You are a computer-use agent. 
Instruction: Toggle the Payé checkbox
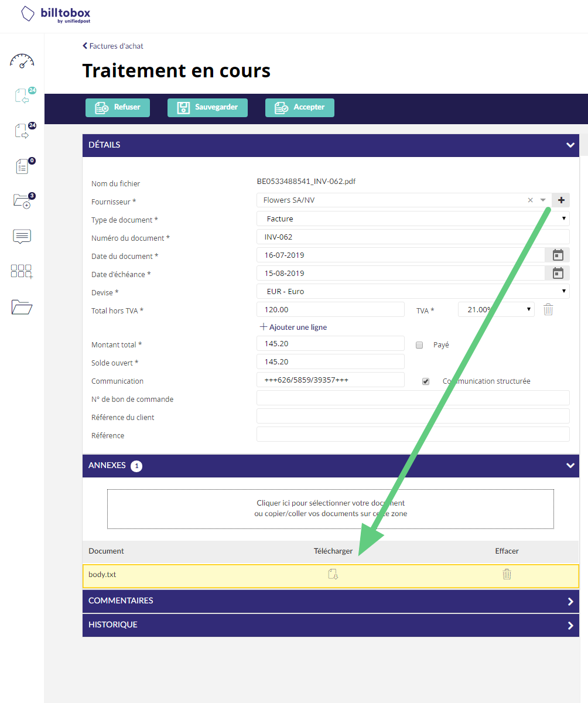point(419,345)
